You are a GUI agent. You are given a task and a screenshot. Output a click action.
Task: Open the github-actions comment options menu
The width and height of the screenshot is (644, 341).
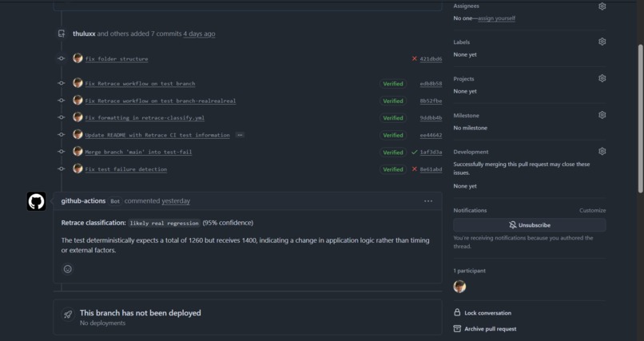(428, 201)
